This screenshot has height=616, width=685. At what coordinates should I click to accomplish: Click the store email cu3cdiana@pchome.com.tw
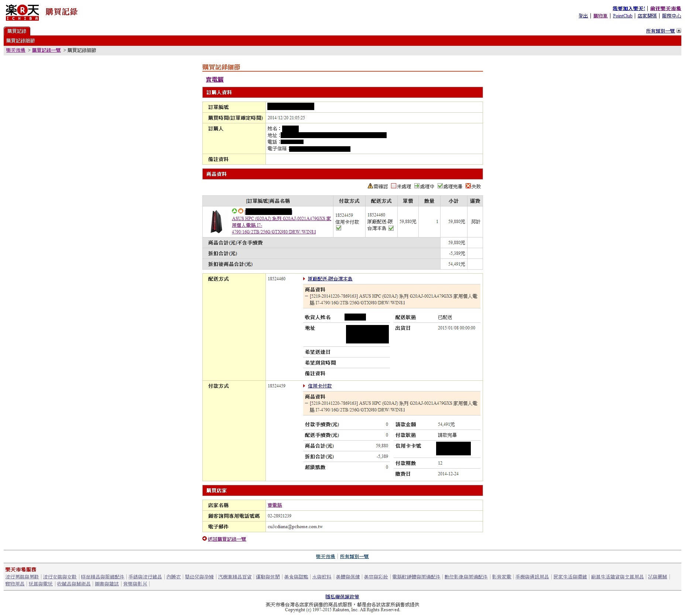pyautogui.click(x=295, y=527)
